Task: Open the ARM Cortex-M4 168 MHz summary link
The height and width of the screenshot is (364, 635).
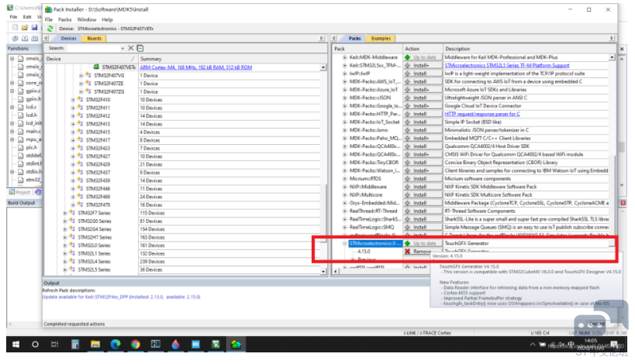Action: (196, 67)
